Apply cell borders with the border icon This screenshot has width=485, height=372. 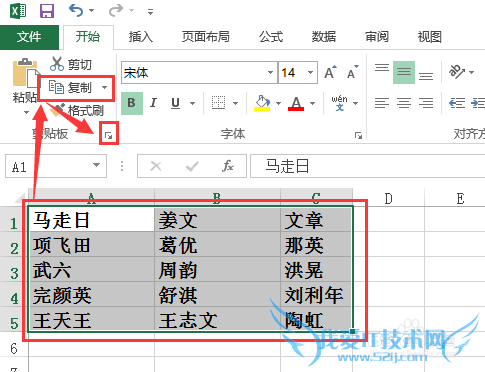click(219, 103)
